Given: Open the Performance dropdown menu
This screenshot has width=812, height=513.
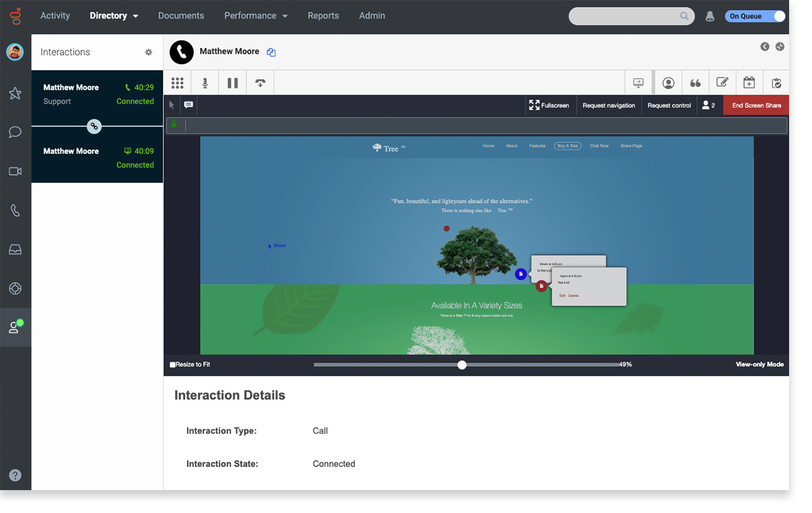Looking at the screenshot, I should (x=256, y=15).
